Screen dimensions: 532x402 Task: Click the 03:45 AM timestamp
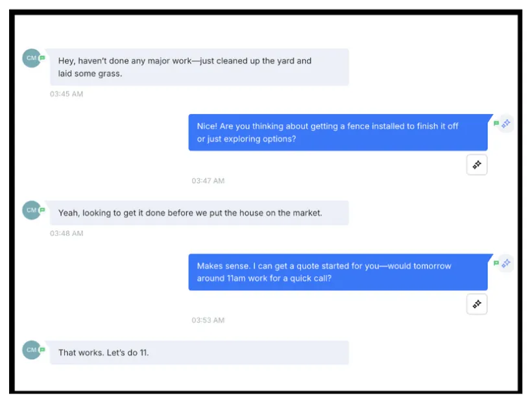coord(66,94)
